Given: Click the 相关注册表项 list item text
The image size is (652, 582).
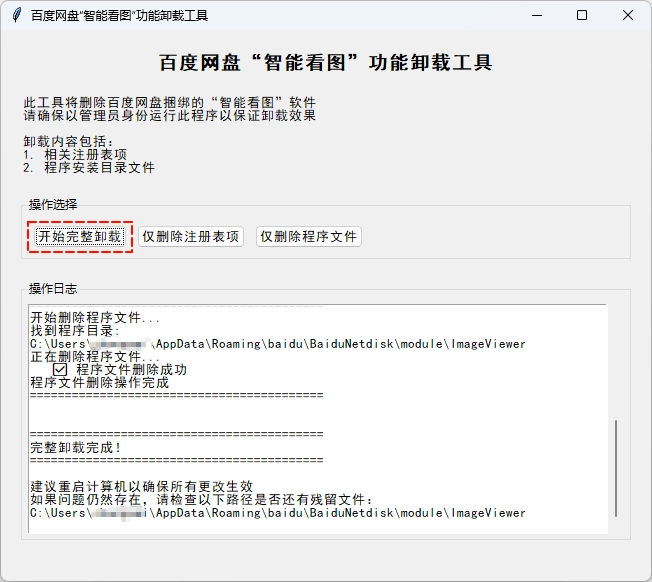Looking at the screenshot, I should pyautogui.click(x=84, y=155).
